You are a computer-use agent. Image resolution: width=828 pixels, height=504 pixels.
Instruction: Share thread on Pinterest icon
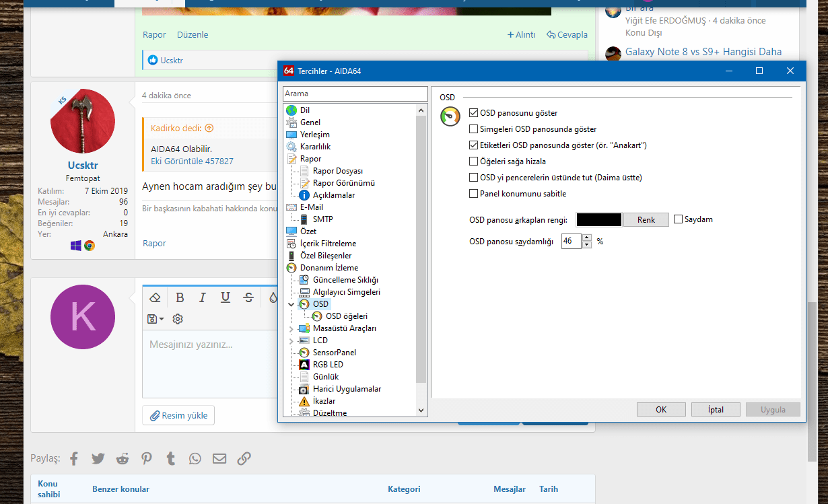[147, 459]
